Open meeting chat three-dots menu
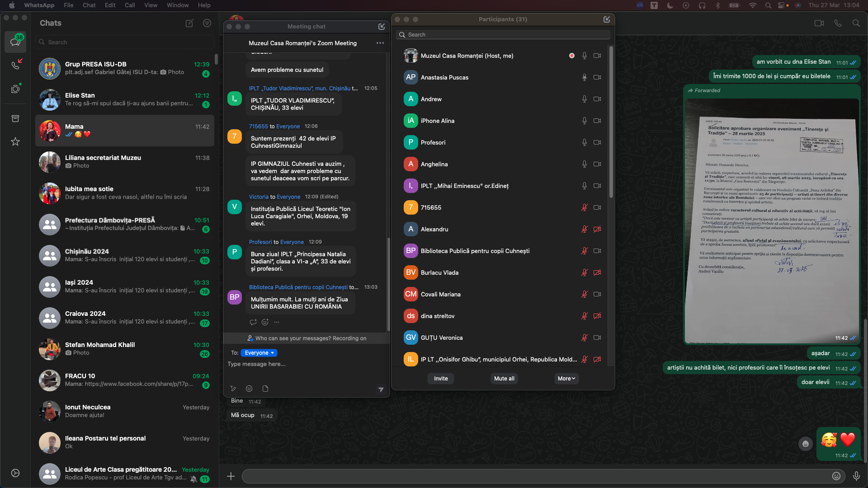Image resolution: width=868 pixels, height=488 pixels. (x=380, y=43)
